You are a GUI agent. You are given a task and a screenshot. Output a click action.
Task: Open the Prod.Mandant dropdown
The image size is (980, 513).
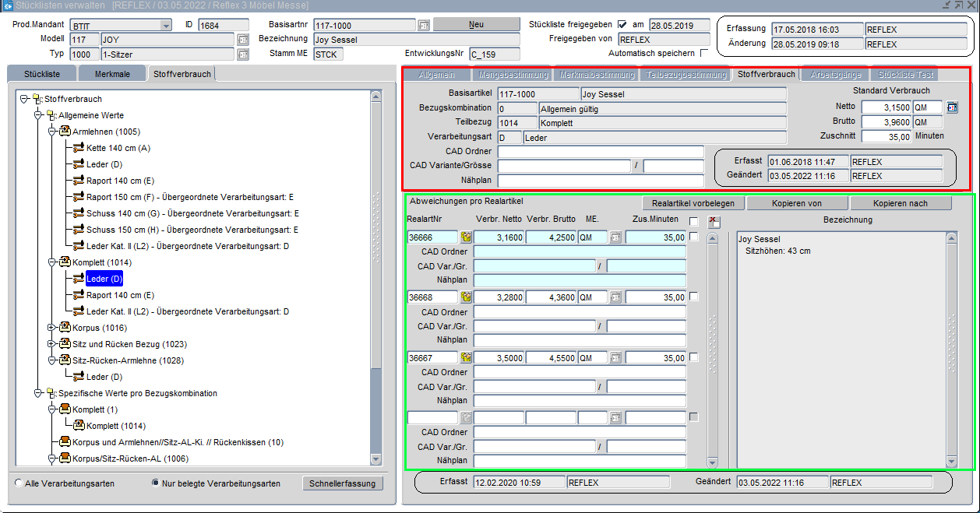(x=165, y=25)
